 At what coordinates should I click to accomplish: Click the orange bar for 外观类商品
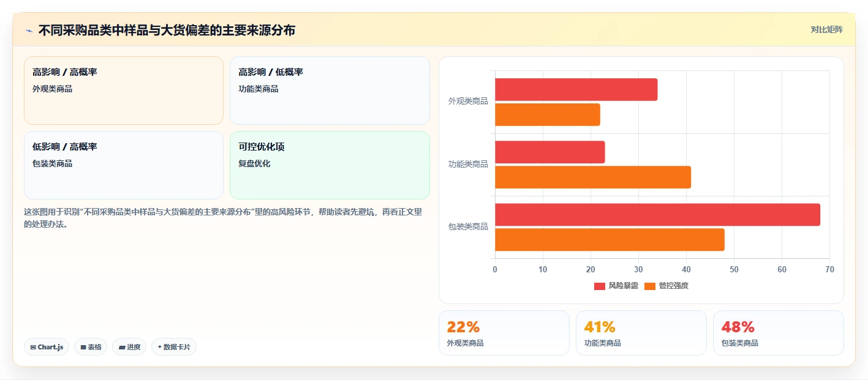(548, 115)
